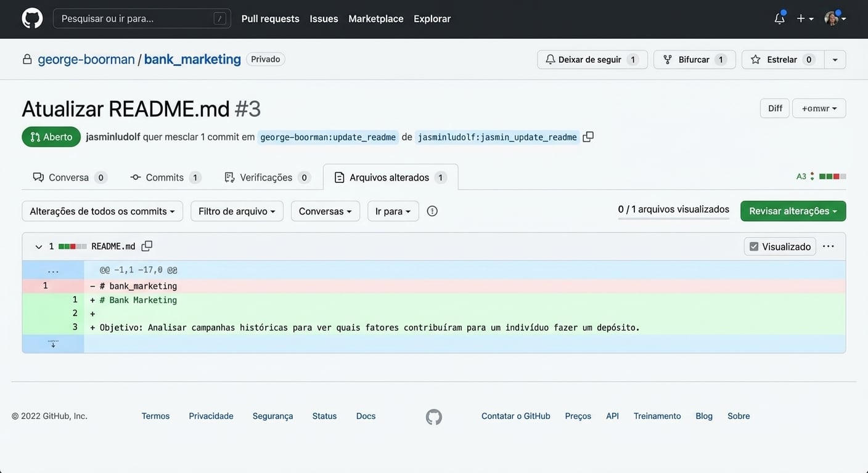Viewport: 868px width, 473px height.
Task: Click the GitHub logo in the footer
Action: (x=434, y=417)
